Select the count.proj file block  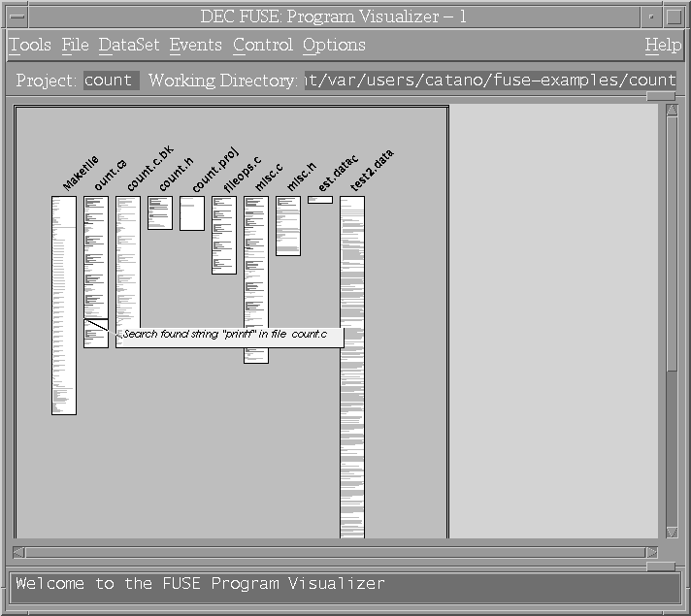click(x=192, y=213)
